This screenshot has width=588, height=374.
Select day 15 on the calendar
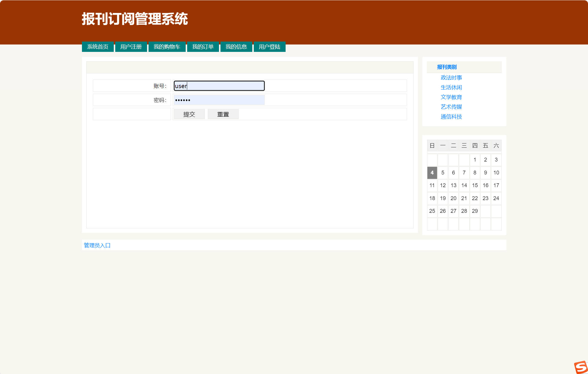[475, 185]
